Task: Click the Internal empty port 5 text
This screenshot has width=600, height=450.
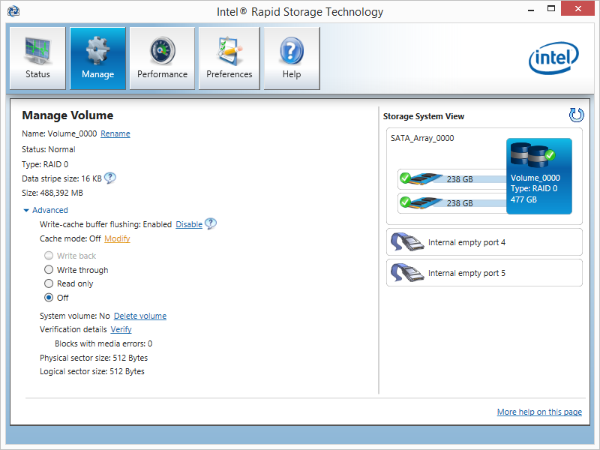Action: click(466, 273)
